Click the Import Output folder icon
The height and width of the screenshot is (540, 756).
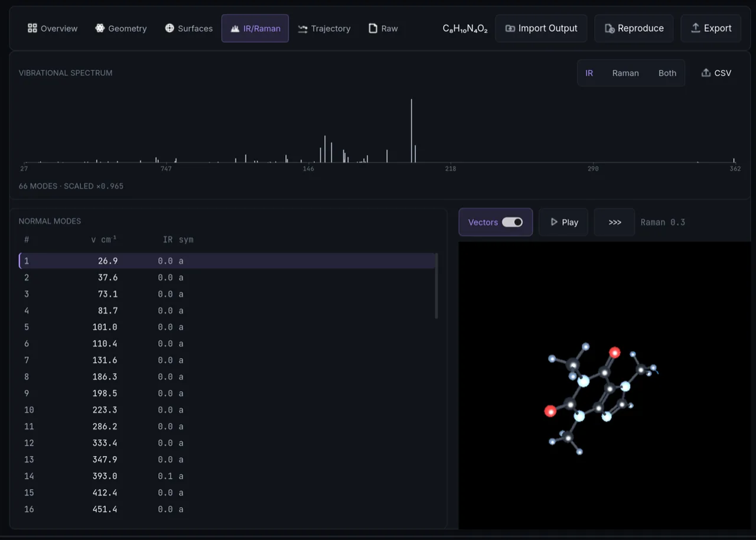coord(510,28)
